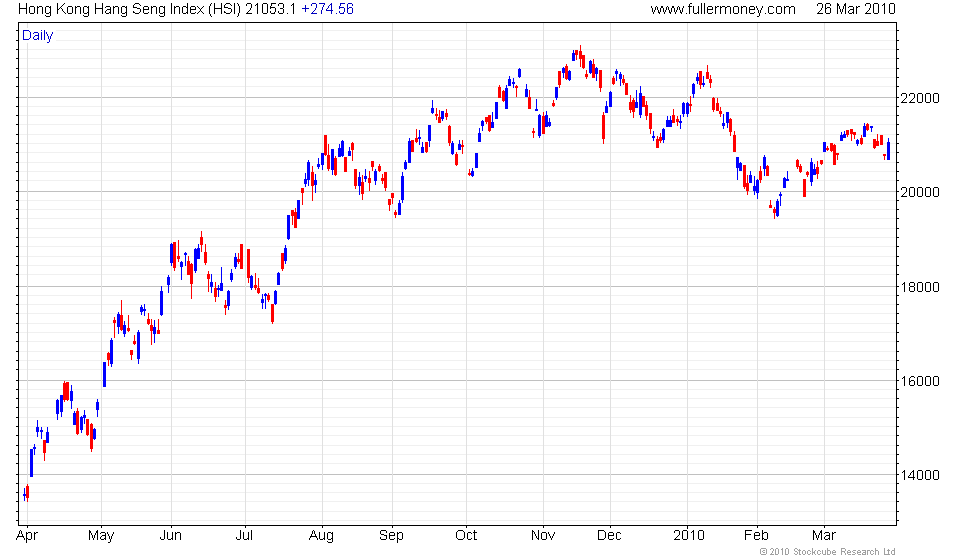
Task: Open the www.fullermoney.com link
Action: click(723, 9)
